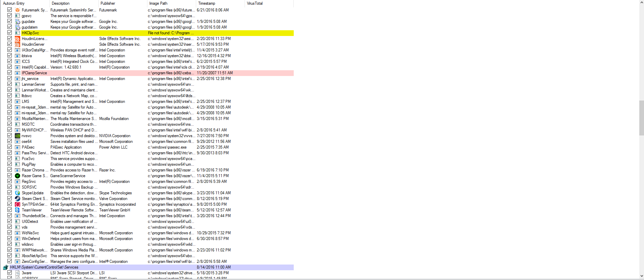Click the Razer Game Scanner green icon
This screenshot has width=644, height=280.
tap(17, 176)
